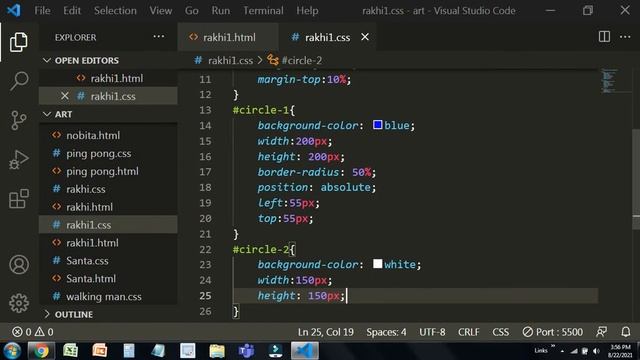The image size is (640, 360).
Task: Click the #circle-2 breadcrumb
Action: click(x=302, y=60)
